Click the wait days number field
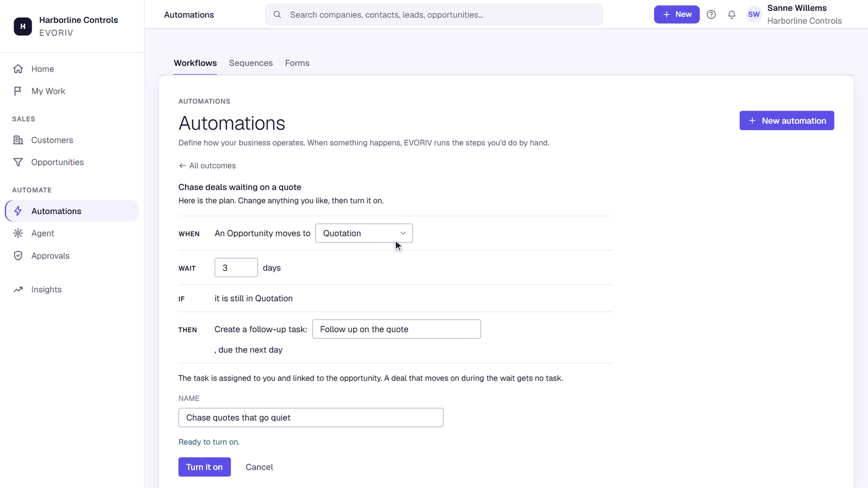 tap(236, 268)
